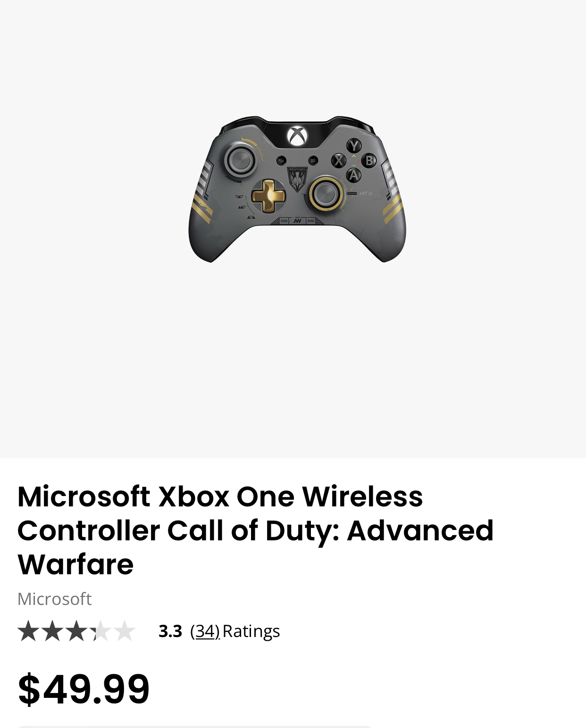Click the left thumbstick on the controller
This screenshot has width=586, height=728.
pyautogui.click(x=241, y=160)
